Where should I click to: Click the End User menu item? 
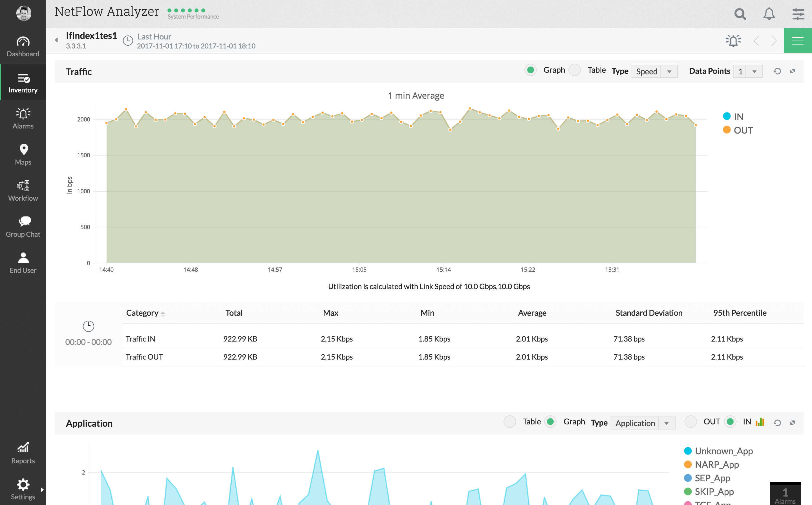23,262
